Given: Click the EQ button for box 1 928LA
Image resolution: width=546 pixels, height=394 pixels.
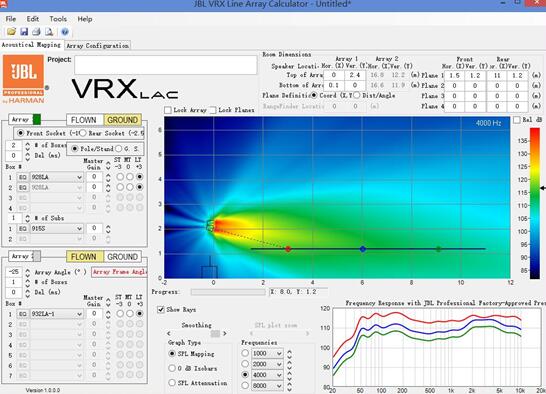Looking at the screenshot, I should (x=23, y=177).
